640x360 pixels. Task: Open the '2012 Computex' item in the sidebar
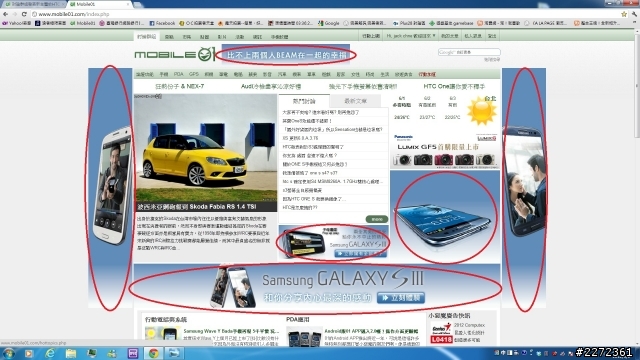[x=469, y=325]
